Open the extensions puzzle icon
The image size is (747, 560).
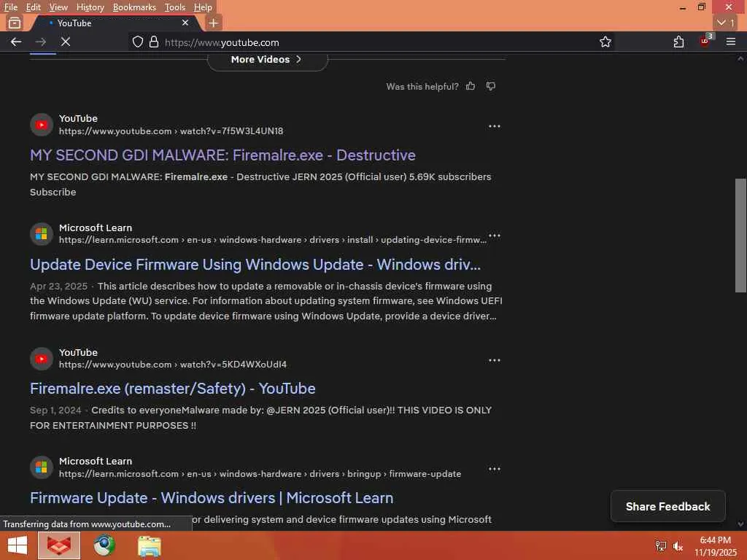[x=678, y=42]
